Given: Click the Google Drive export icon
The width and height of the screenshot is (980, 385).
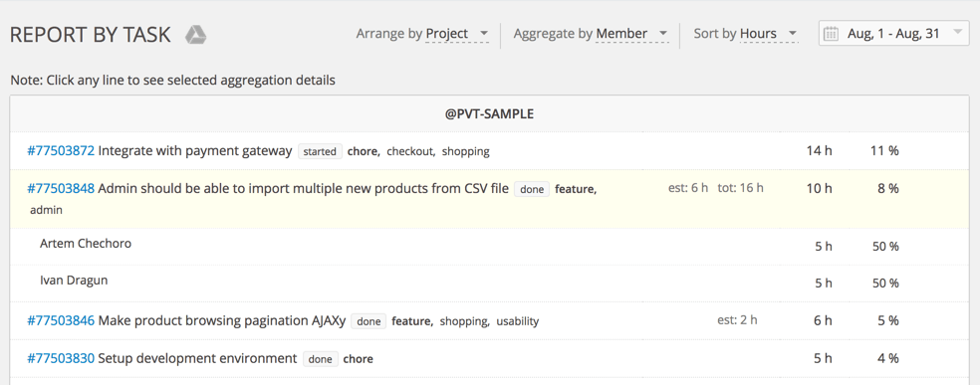Looking at the screenshot, I should (195, 35).
